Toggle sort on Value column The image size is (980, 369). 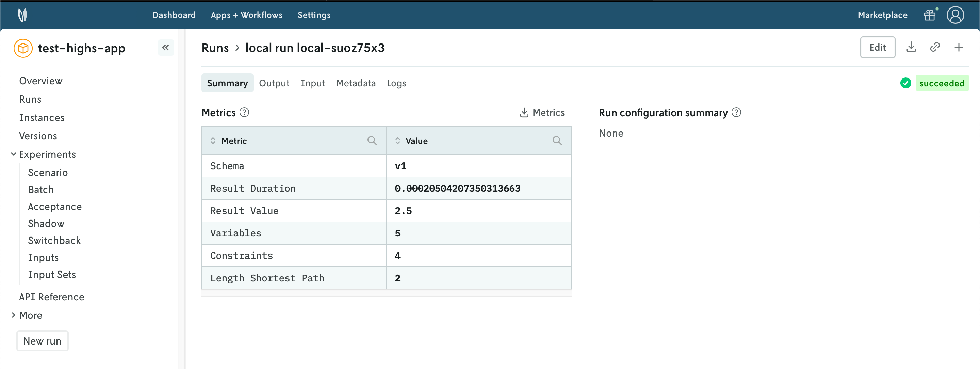[x=397, y=141]
